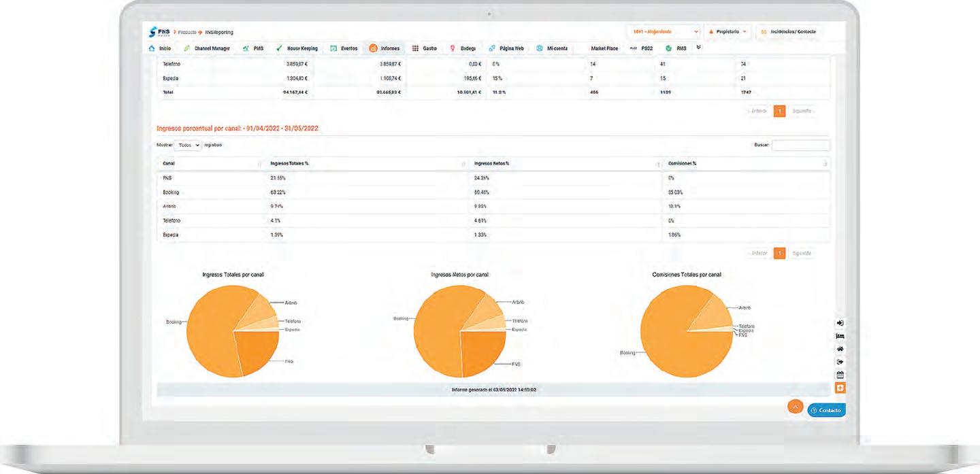Sort table by Canal column
This screenshot has width=980, height=474.
click(210, 164)
